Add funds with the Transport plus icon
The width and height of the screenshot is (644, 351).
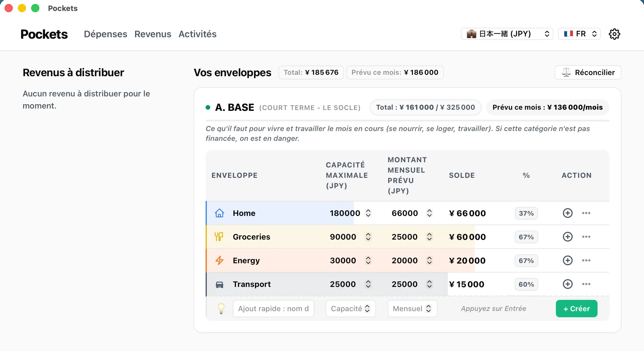[568, 284]
